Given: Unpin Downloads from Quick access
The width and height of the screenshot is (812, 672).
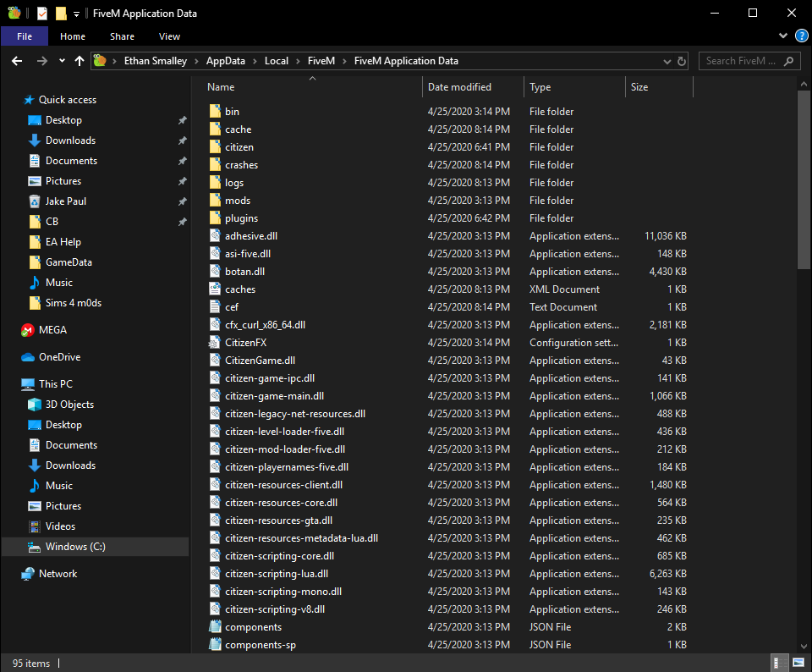Looking at the screenshot, I should coord(183,140).
